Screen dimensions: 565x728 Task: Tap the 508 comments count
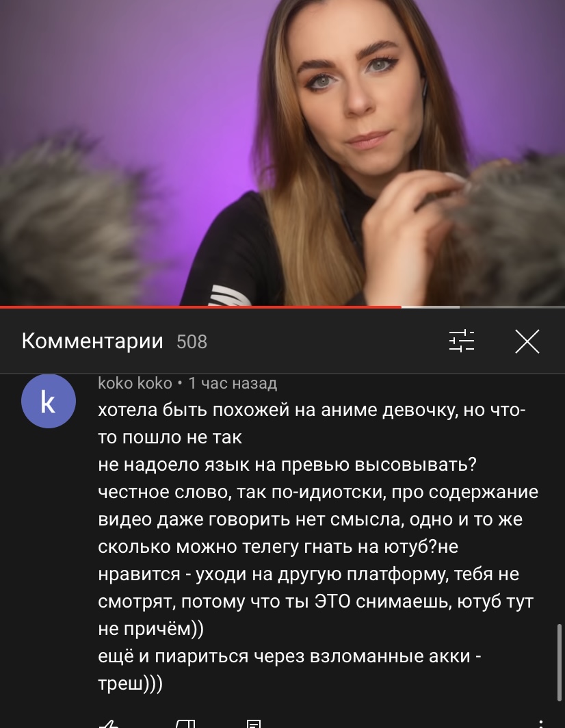point(192,342)
